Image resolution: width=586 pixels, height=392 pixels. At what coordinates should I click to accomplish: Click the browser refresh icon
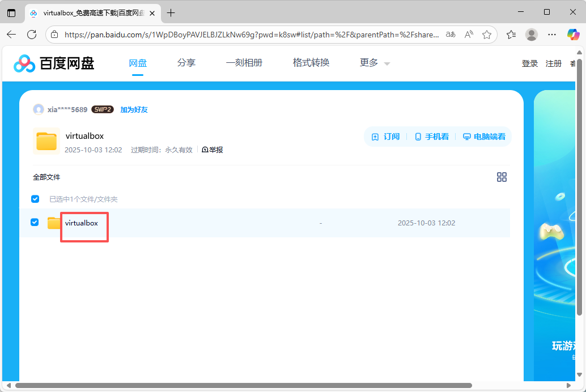[x=32, y=35]
